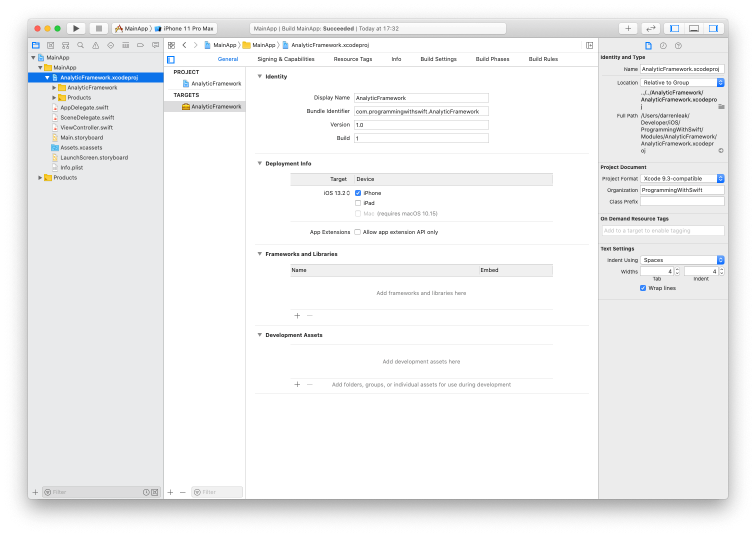756x536 pixels.
Task: Hide the project and targets list
Action: pyautogui.click(x=170, y=59)
